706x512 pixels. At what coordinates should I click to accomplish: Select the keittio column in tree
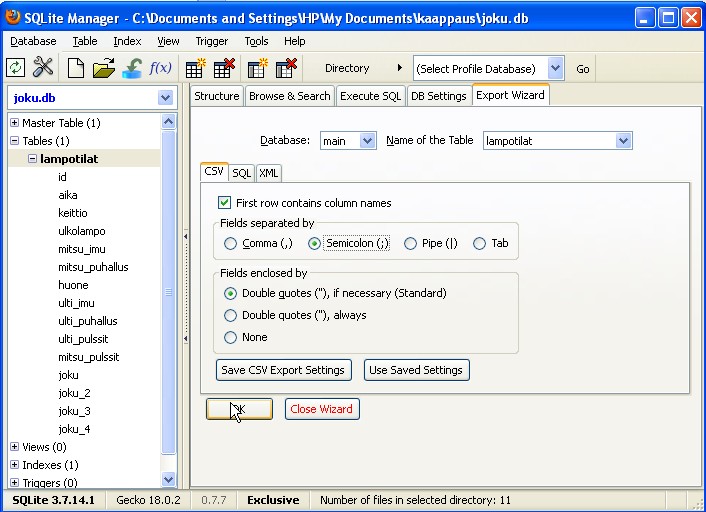pos(72,213)
